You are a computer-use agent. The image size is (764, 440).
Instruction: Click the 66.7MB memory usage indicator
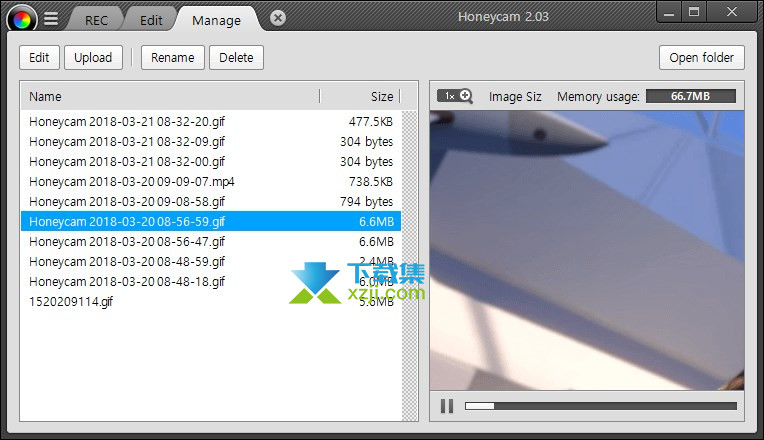coord(691,96)
